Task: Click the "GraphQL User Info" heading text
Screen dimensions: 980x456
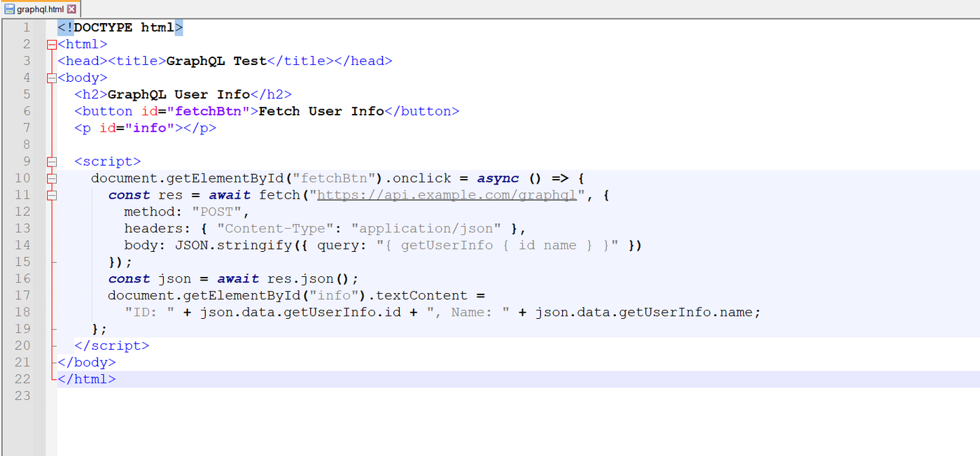Action: pos(178,94)
